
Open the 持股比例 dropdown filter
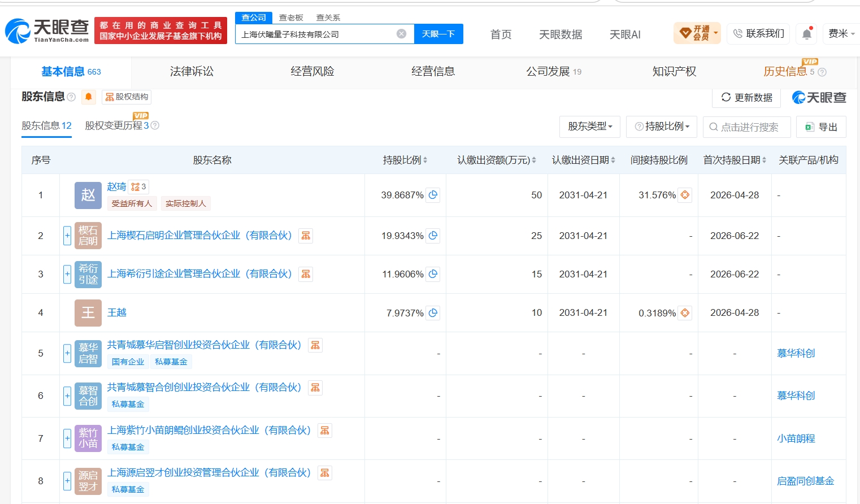tap(662, 127)
